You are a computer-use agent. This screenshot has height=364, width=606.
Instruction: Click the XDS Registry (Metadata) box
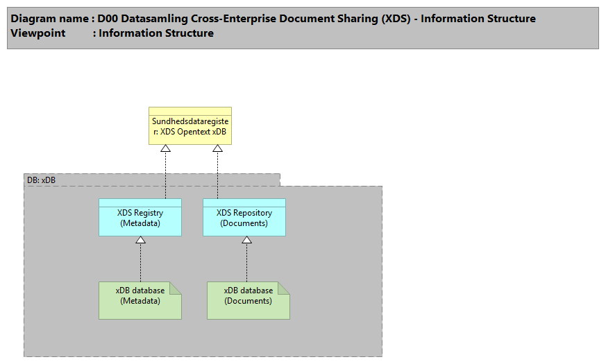tap(140, 221)
